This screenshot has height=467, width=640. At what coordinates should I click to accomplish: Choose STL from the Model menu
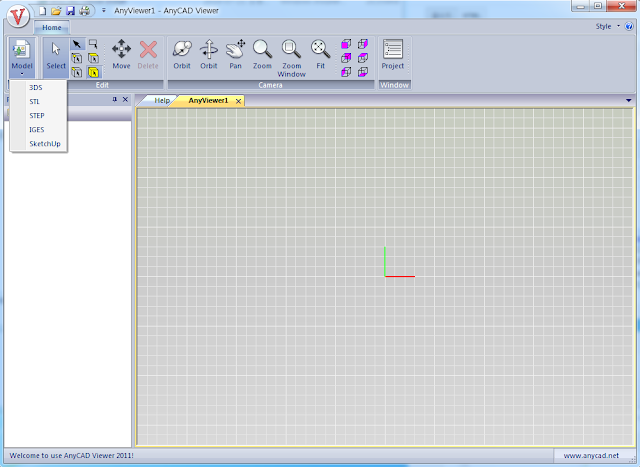point(38,102)
